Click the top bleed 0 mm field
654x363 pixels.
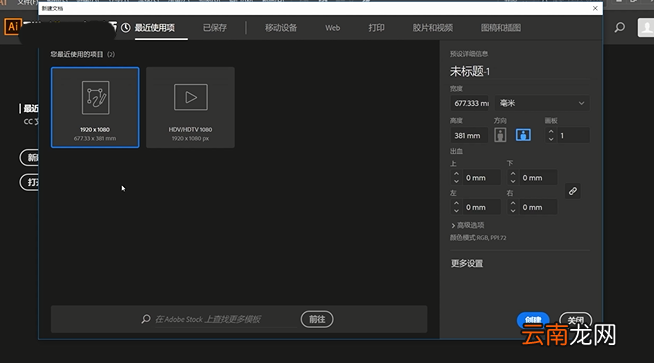coord(481,178)
